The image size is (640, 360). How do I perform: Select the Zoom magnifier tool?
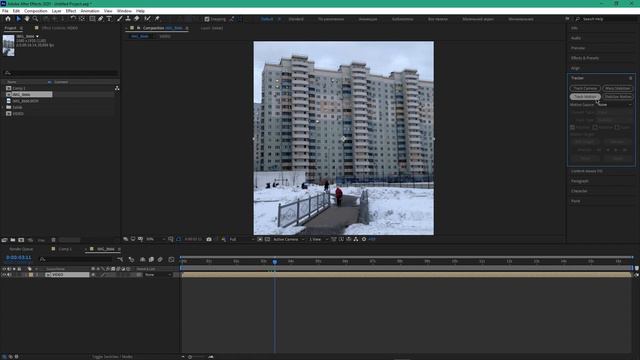[x=36, y=19]
